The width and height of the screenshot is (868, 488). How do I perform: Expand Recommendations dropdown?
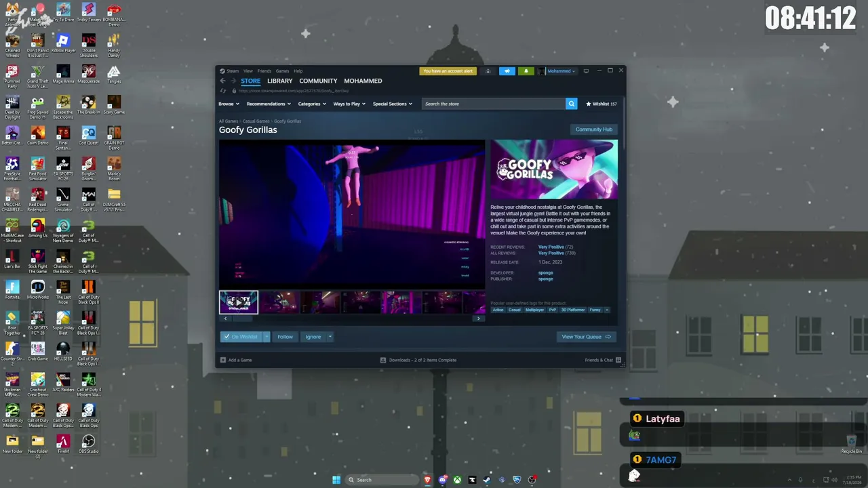pos(269,104)
